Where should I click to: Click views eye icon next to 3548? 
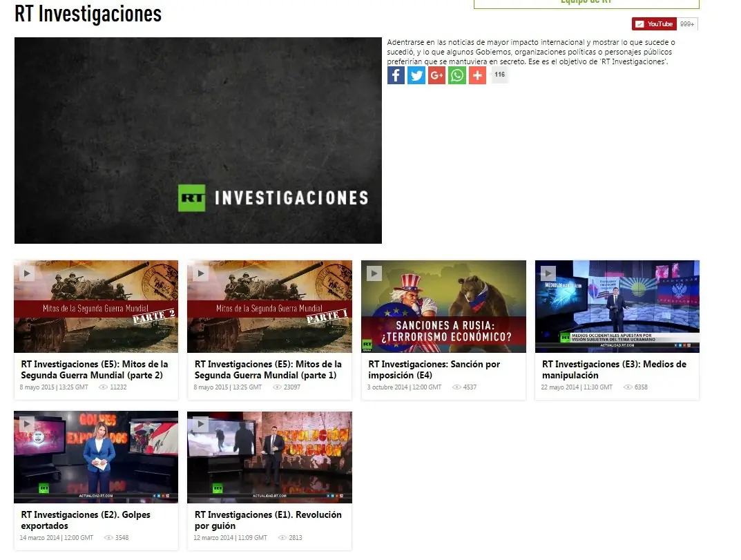108,538
